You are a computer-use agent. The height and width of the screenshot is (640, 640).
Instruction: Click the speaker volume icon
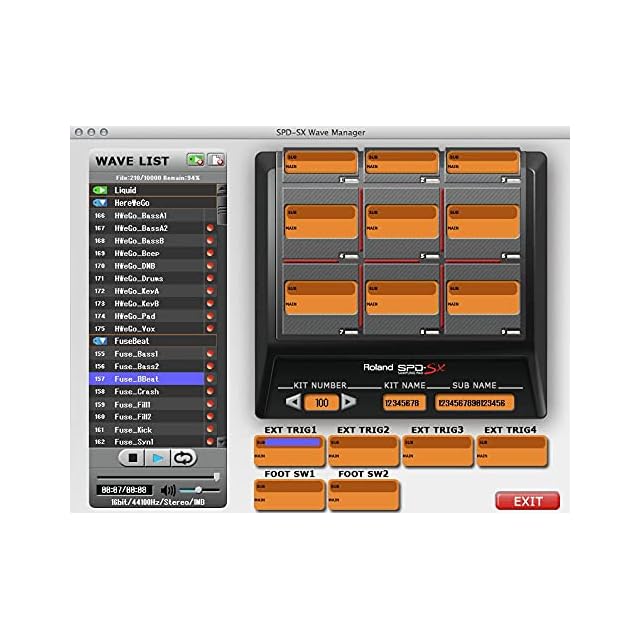click(x=168, y=490)
